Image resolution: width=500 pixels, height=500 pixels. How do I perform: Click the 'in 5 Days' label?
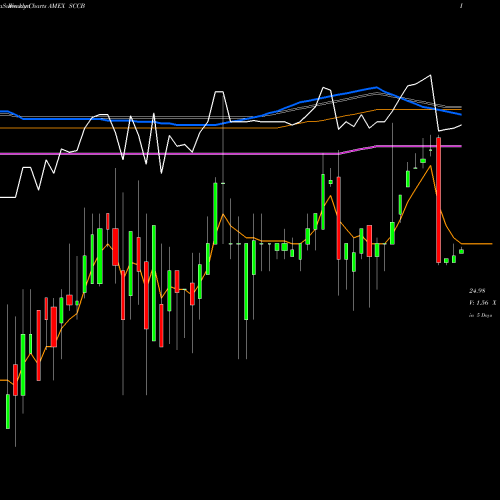(480, 315)
